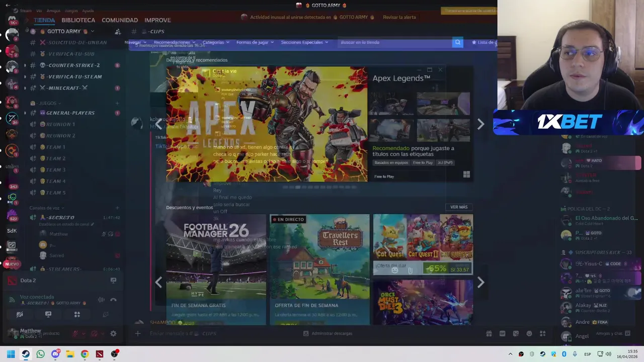The image size is (644, 362).
Task: Toggle noise suppression waveform icon
Action: click(101, 300)
